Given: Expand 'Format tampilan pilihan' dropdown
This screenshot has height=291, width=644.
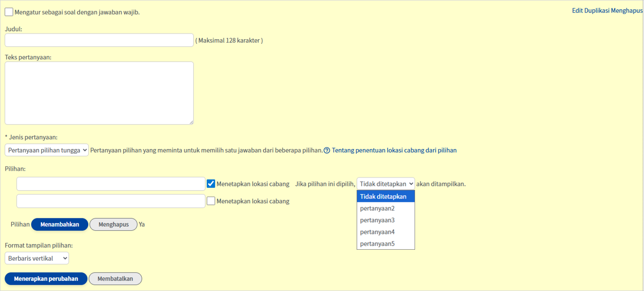Looking at the screenshot, I should (x=37, y=258).
